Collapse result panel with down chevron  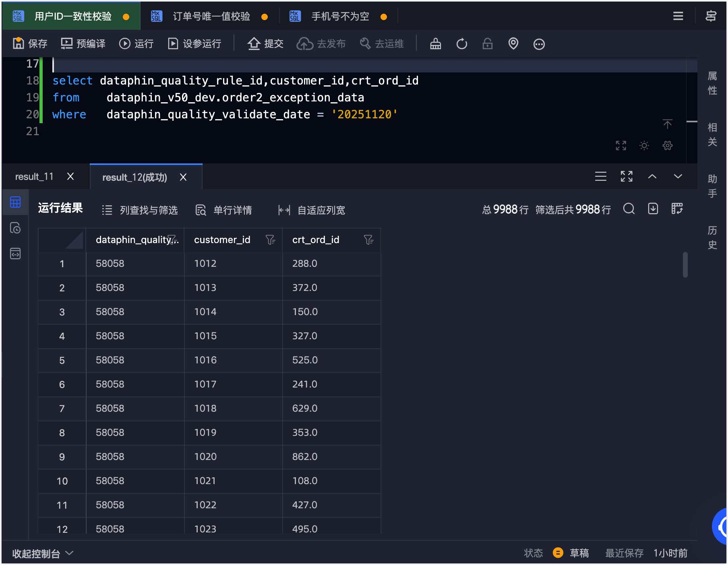tap(678, 176)
